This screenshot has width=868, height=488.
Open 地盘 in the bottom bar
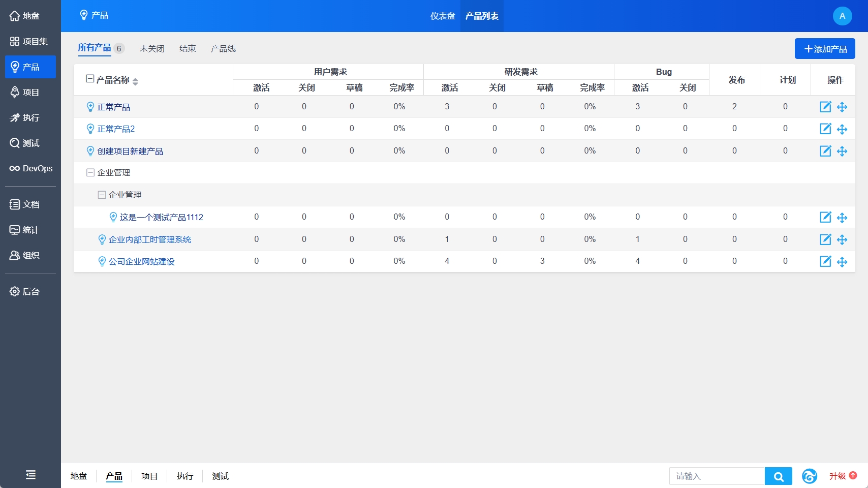tap(79, 476)
